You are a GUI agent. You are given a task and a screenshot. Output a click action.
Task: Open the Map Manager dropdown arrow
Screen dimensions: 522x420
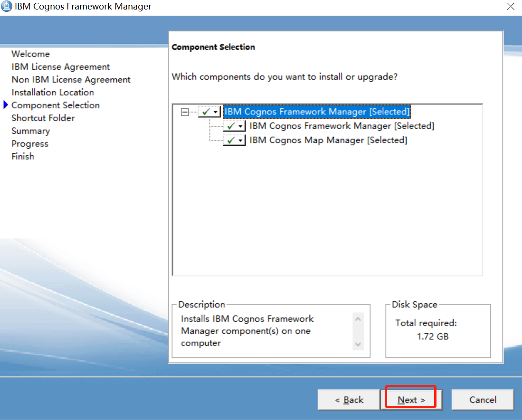click(240, 140)
